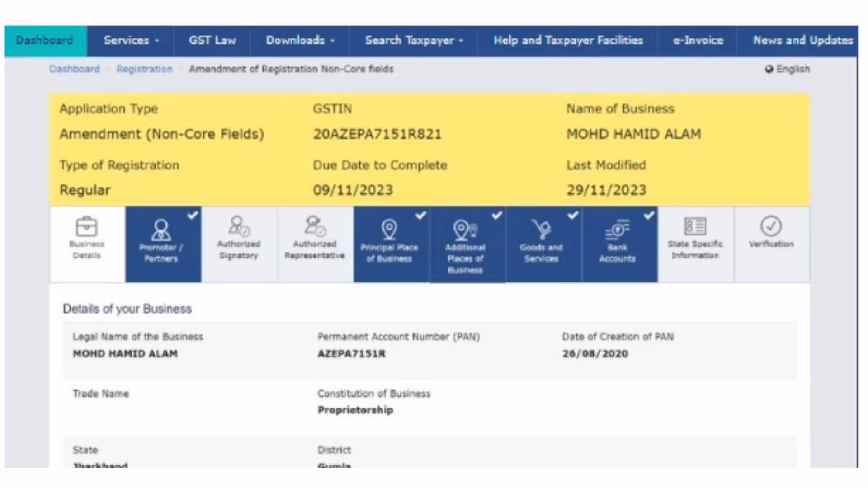Screen dimensions: 868x488
Task: Click GSTIN value 20AZEPA7151R821
Action: tap(377, 134)
